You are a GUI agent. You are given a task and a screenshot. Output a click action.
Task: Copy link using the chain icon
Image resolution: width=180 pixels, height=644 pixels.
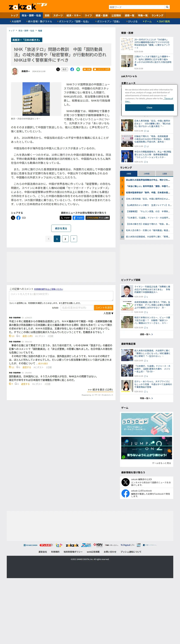pos(24,218)
